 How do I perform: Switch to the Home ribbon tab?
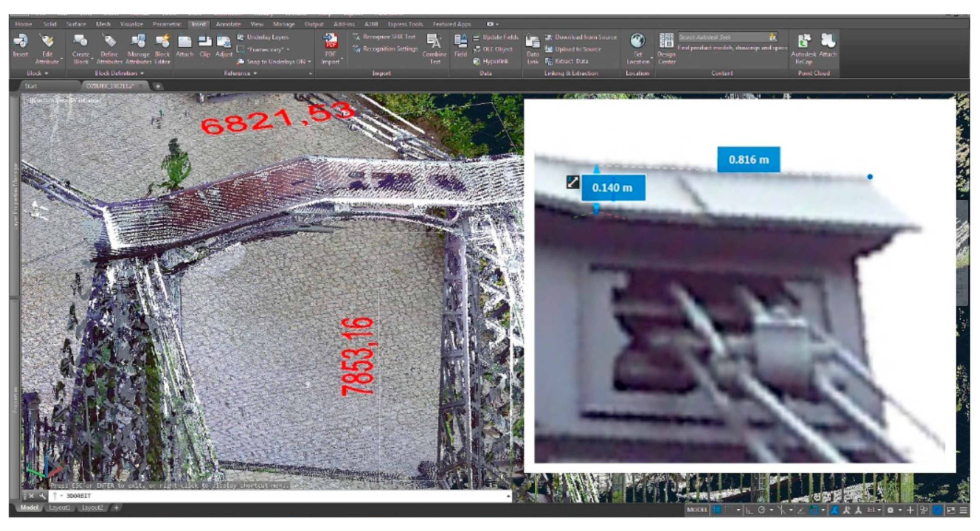23,24
